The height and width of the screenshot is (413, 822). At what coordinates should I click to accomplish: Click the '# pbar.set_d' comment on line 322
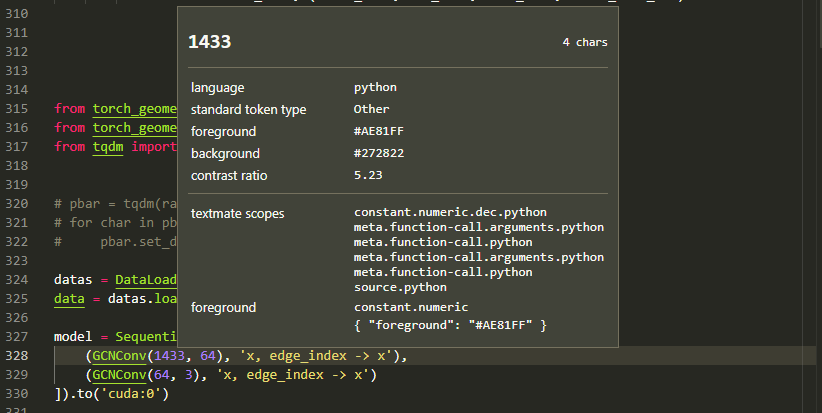point(115,242)
